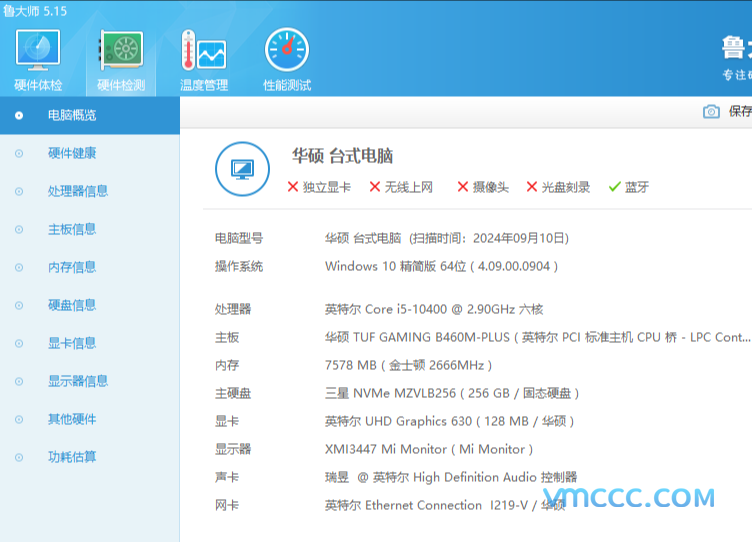Image resolution: width=752 pixels, height=542 pixels.
Task: Click the red X next to 独立显卡
Action: click(x=293, y=187)
